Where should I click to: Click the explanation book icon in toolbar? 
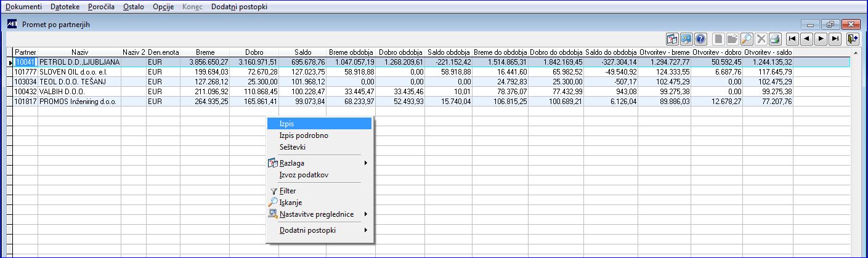tap(672, 39)
